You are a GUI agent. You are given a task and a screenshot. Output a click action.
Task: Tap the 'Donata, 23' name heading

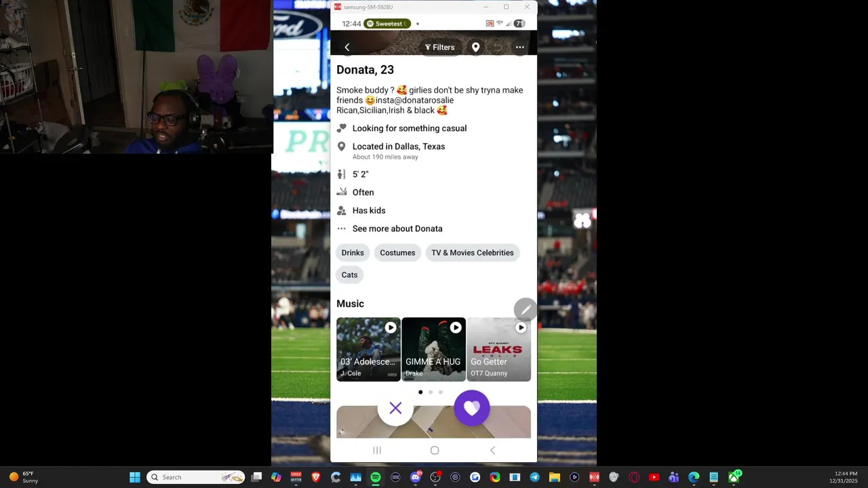365,70
